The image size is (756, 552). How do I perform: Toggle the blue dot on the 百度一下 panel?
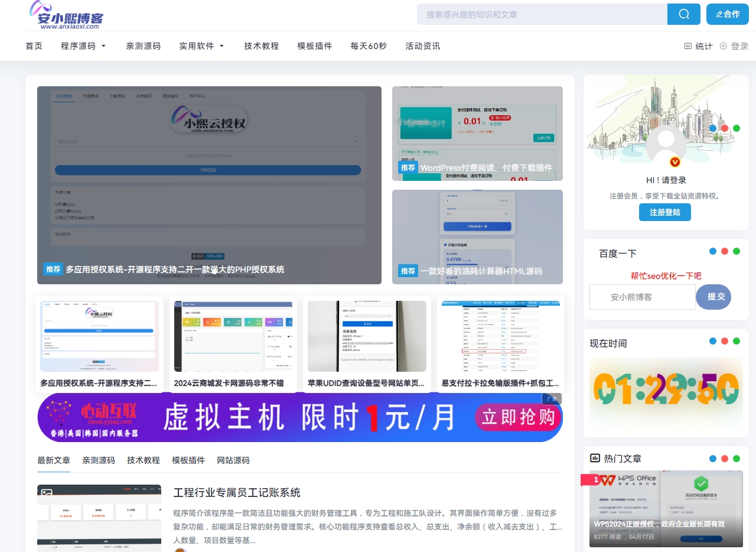click(x=713, y=251)
